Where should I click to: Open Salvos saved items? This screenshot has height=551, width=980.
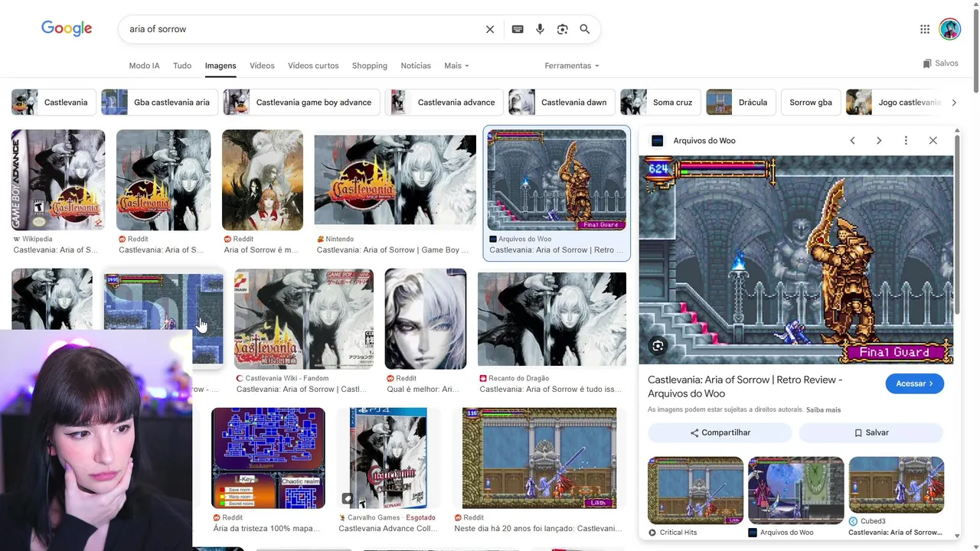pyautogui.click(x=940, y=64)
